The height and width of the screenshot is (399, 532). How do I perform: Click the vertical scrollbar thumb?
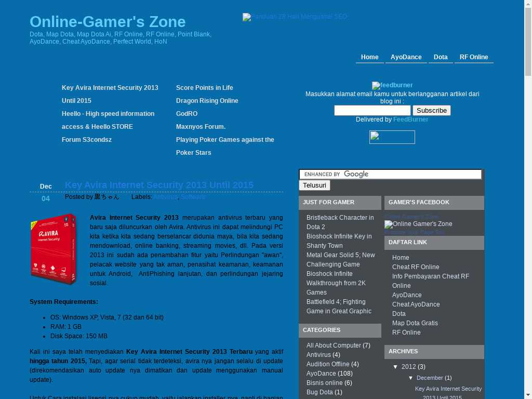(x=528, y=42)
